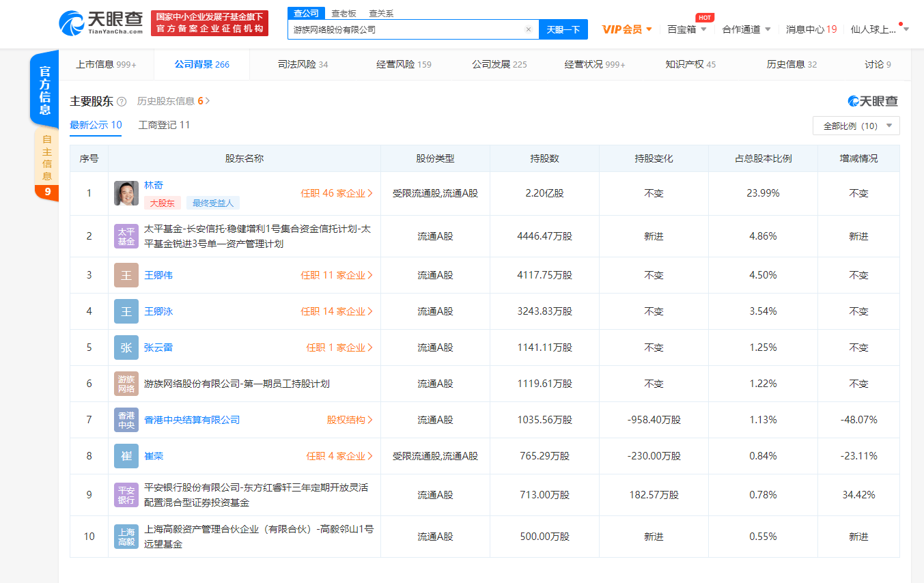This screenshot has width=924, height=583.
Task: Open 林奇's profile photo
Action: (126, 193)
